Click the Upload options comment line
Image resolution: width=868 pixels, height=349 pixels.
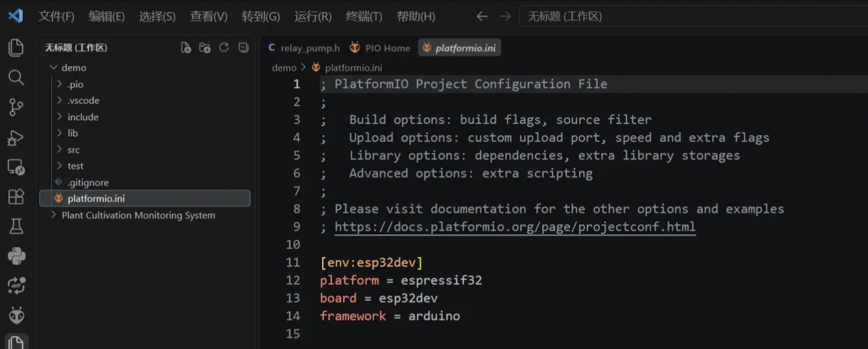545,138
